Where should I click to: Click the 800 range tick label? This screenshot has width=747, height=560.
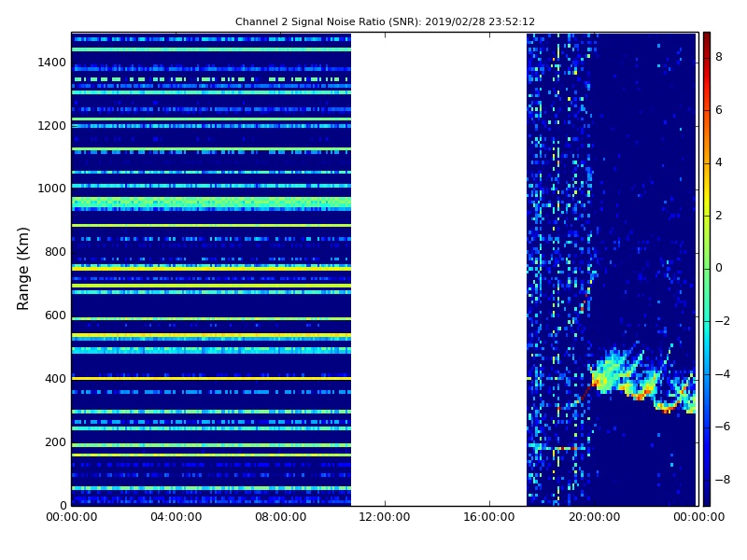[56, 252]
